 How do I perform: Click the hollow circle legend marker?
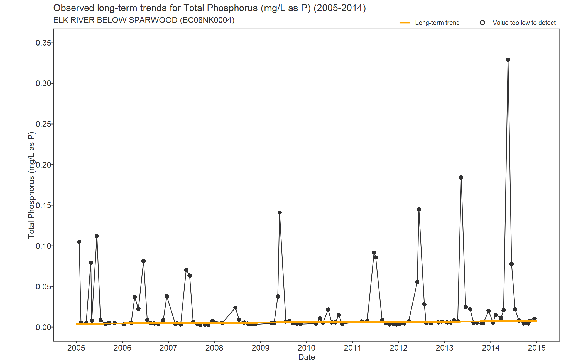(482, 23)
